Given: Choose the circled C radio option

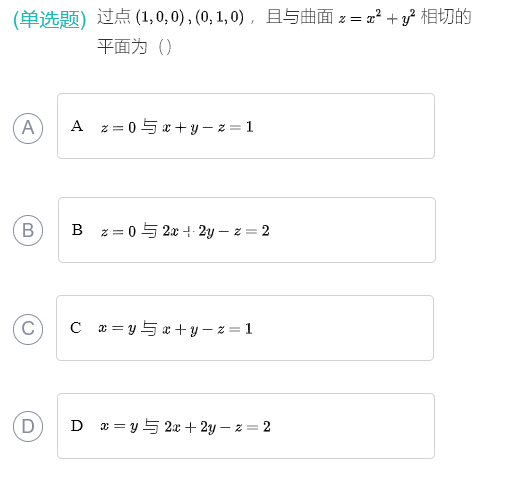Looking at the screenshot, I should click(28, 329).
